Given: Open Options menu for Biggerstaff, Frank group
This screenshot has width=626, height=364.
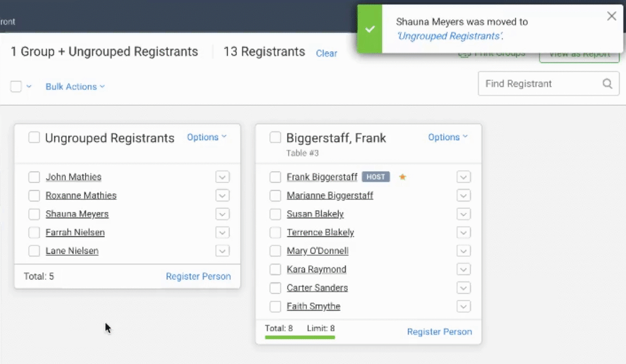Looking at the screenshot, I should click(x=448, y=137).
